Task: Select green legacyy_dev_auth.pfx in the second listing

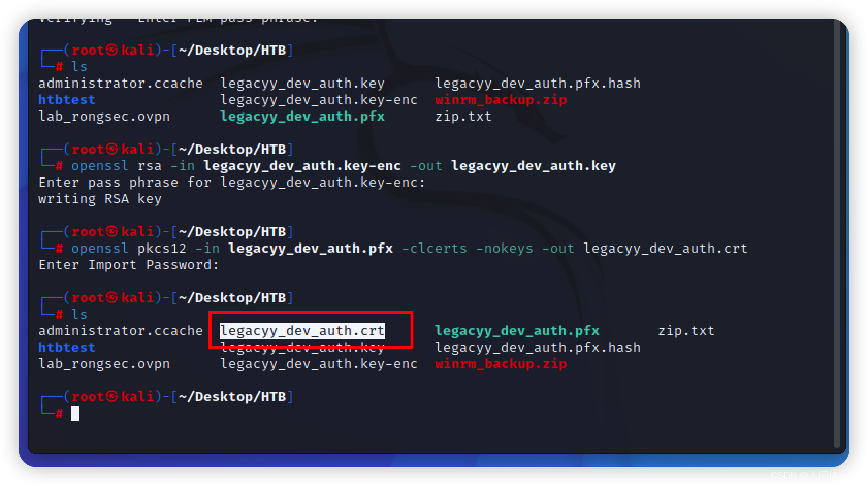Action: pos(517,331)
